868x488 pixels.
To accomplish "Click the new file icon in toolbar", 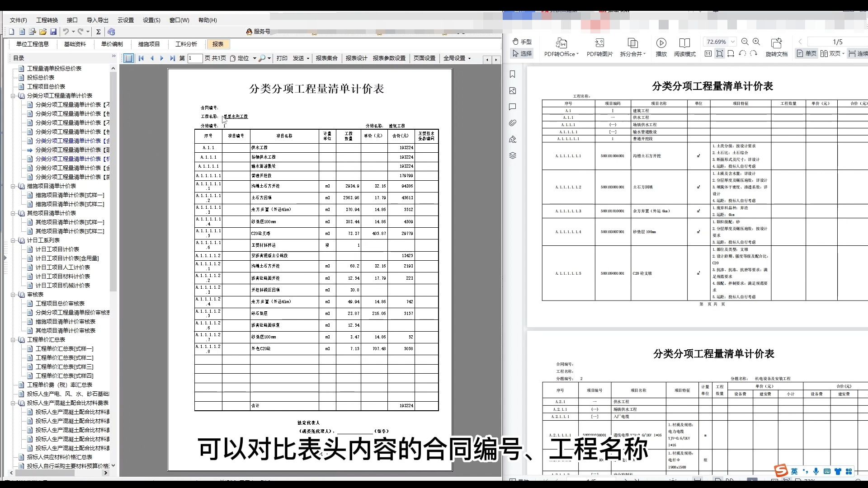I will pos(11,32).
